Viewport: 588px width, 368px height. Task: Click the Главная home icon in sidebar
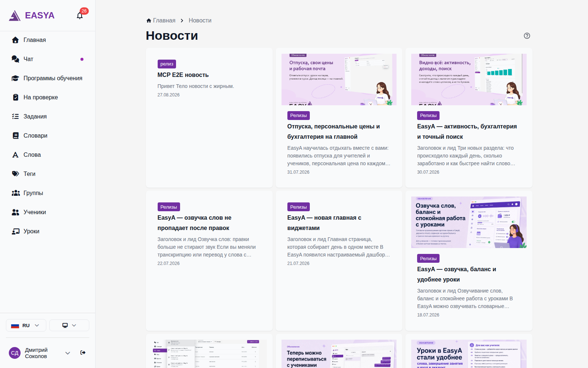click(15, 40)
